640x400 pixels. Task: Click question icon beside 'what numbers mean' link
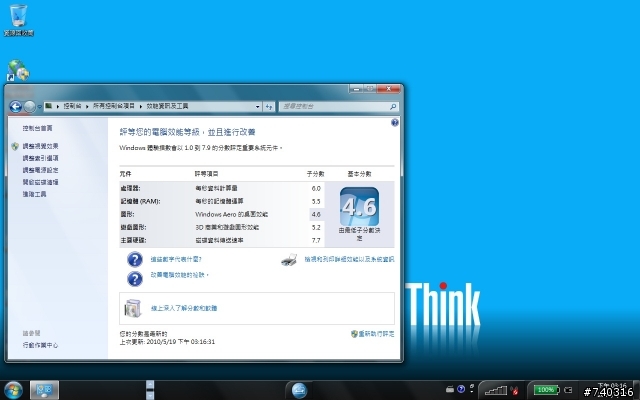[135, 260]
